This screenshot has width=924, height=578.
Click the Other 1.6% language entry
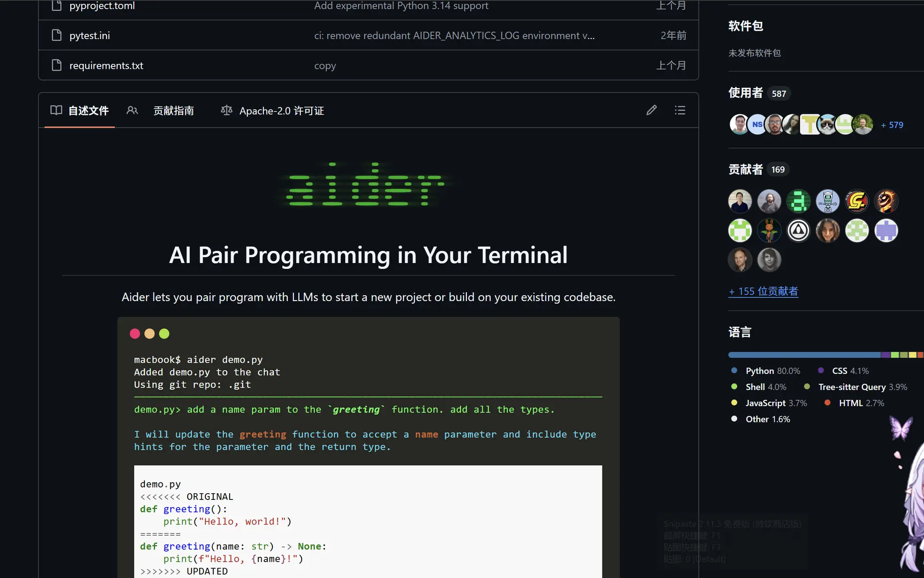point(760,419)
